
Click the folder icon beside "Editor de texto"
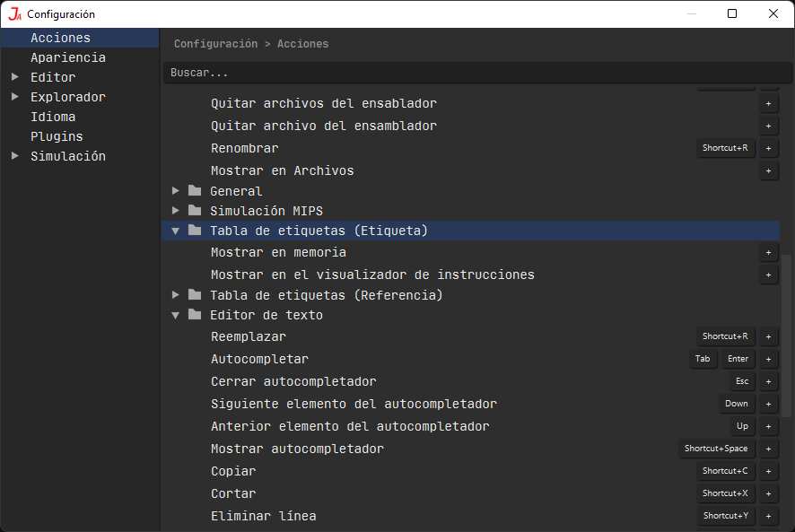click(195, 315)
